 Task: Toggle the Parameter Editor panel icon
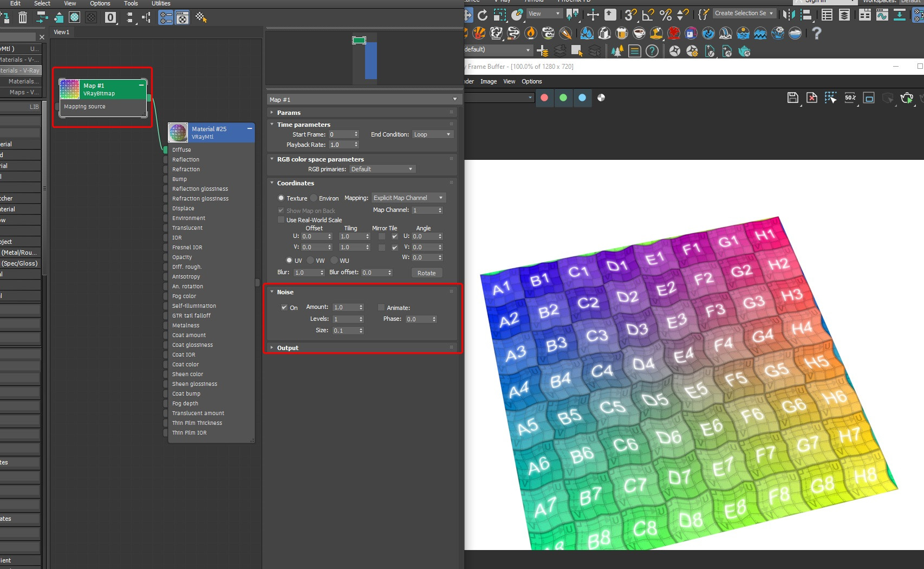(183, 18)
